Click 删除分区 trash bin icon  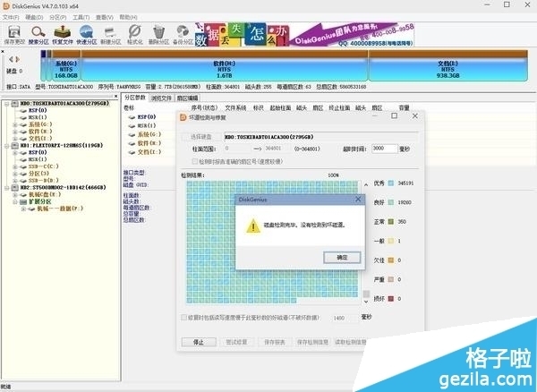click(158, 35)
